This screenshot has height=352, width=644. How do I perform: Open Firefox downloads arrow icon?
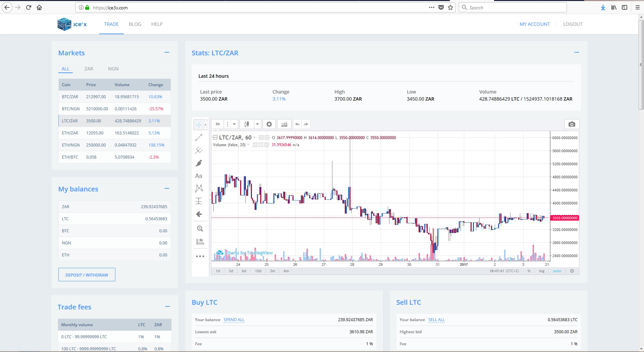(603, 7)
